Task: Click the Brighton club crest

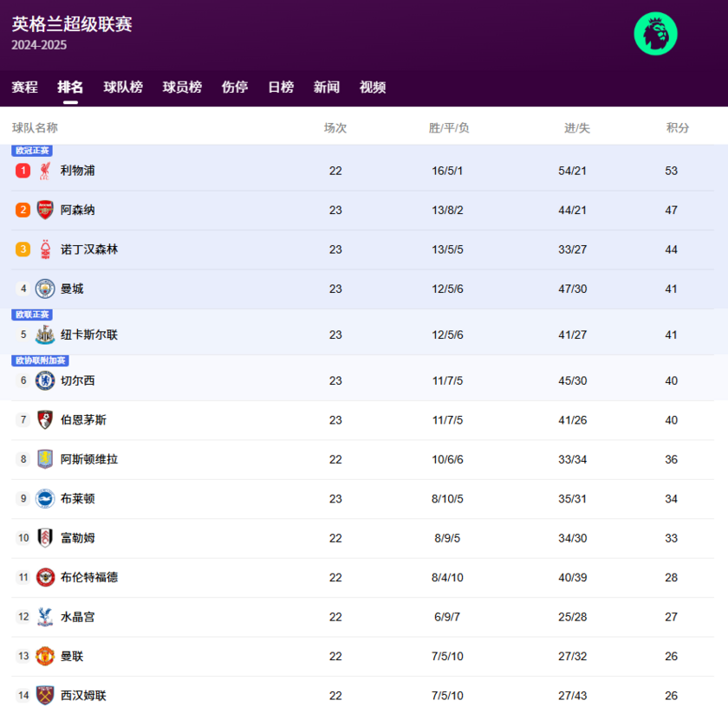Action: click(x=44, y=498)
